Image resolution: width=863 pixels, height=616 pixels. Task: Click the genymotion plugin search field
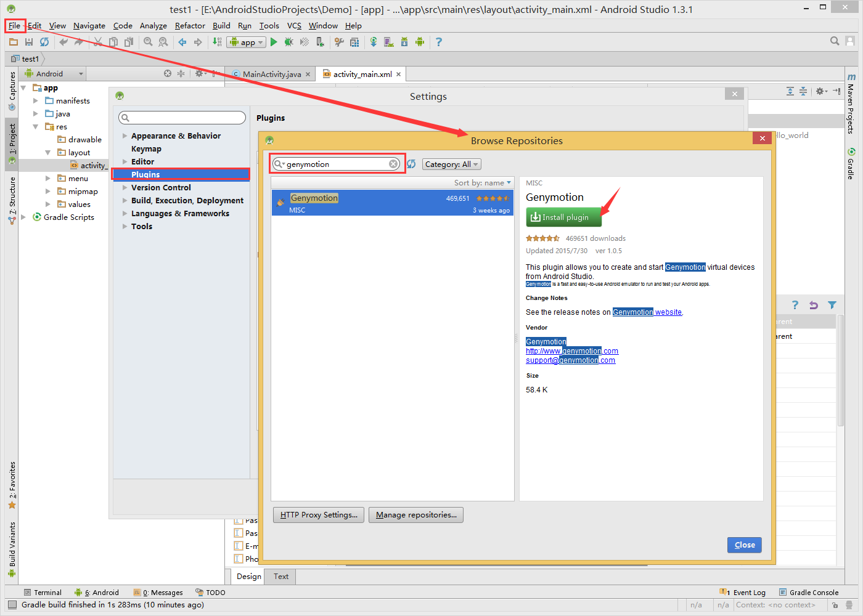(x=337, y=164)
